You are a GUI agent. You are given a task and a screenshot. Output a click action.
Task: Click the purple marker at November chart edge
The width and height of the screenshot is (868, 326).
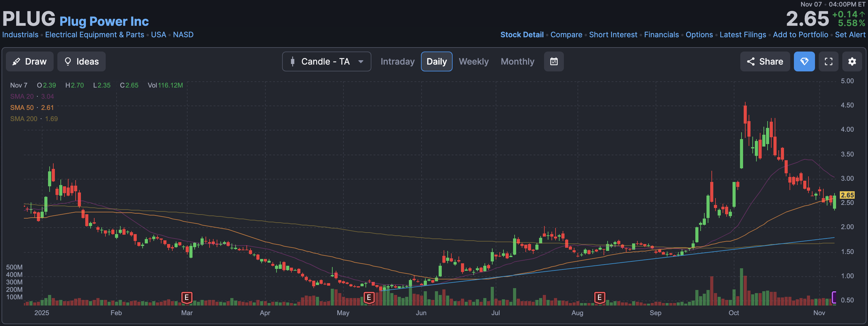[x=834, y=298]
